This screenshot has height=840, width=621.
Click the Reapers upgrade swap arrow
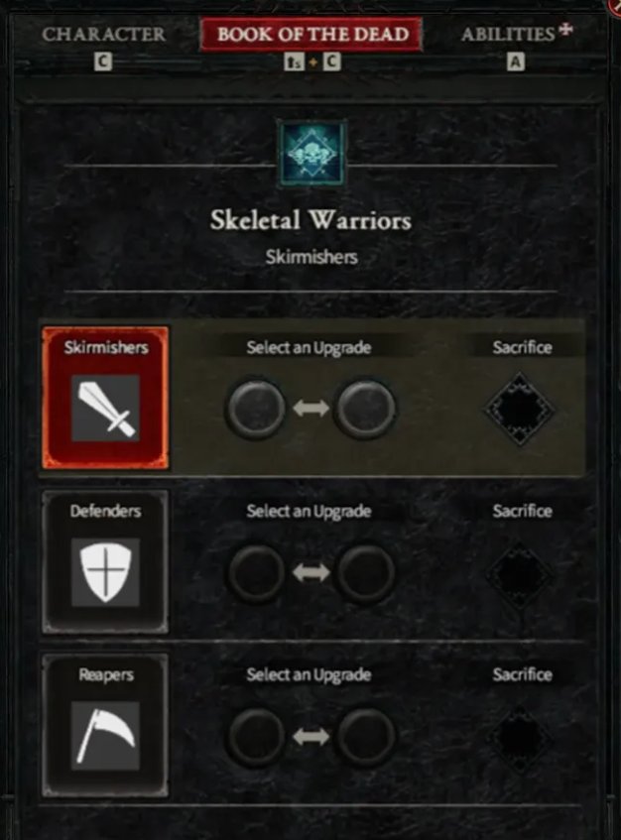click(310, 737)
